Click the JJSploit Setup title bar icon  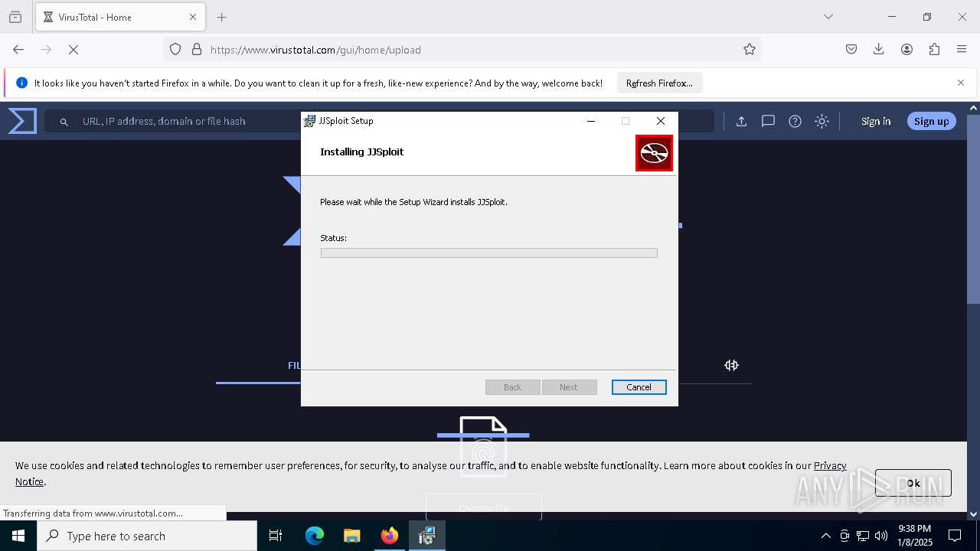309,121
